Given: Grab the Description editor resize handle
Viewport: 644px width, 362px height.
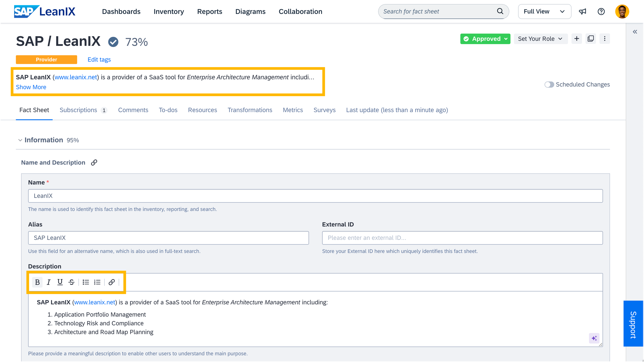Looking at the screenshot, I should pos(600,344).
